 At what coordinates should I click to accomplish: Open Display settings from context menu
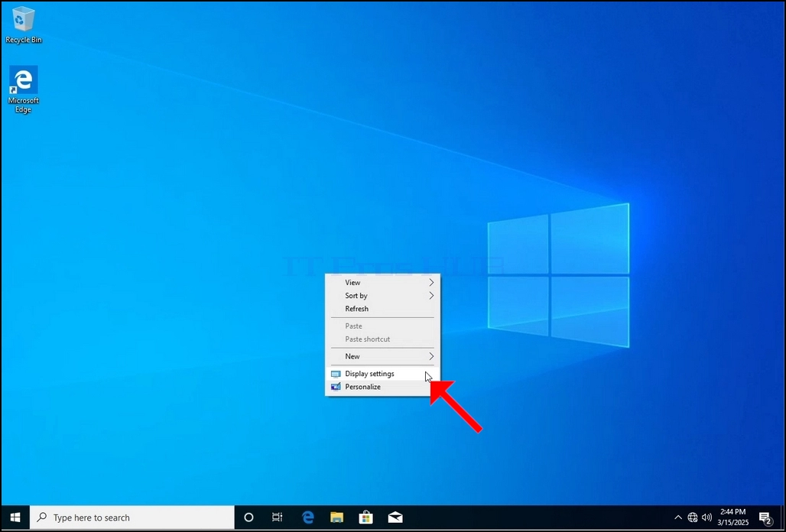[382, 374]
